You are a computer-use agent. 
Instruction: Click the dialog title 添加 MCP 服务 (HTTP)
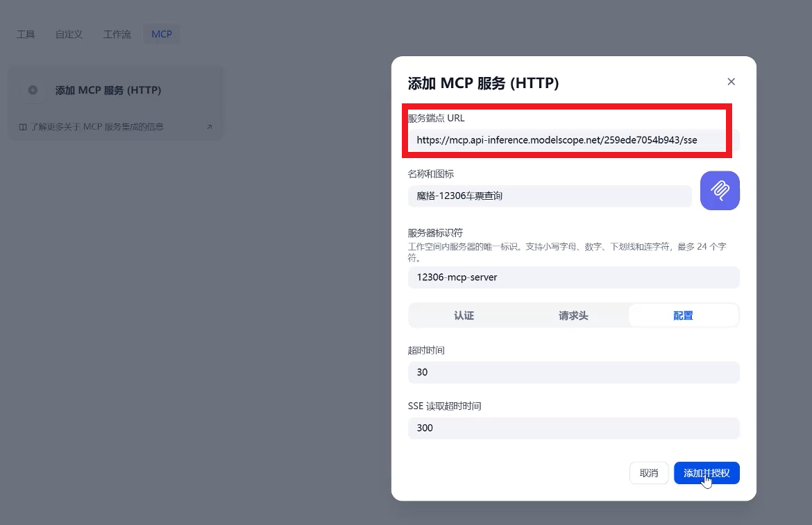(x=483, y=83)
